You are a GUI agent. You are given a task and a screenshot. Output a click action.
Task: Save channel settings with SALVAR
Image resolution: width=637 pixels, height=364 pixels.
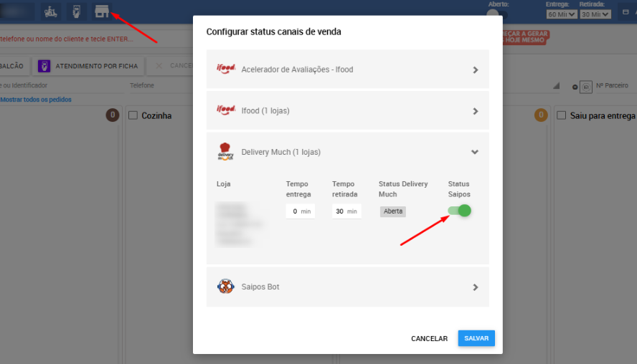pos(476,338)
